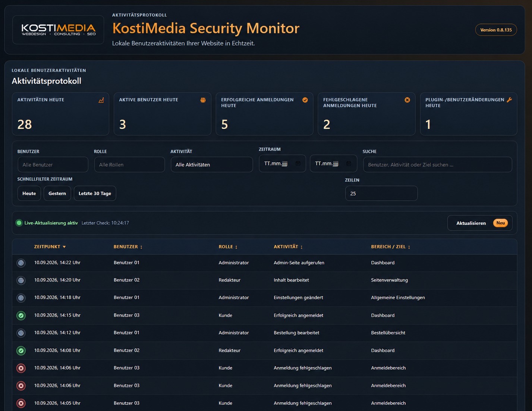Open the Aktivität dropdown showing Alle Aktivitäten

[212, 164]
